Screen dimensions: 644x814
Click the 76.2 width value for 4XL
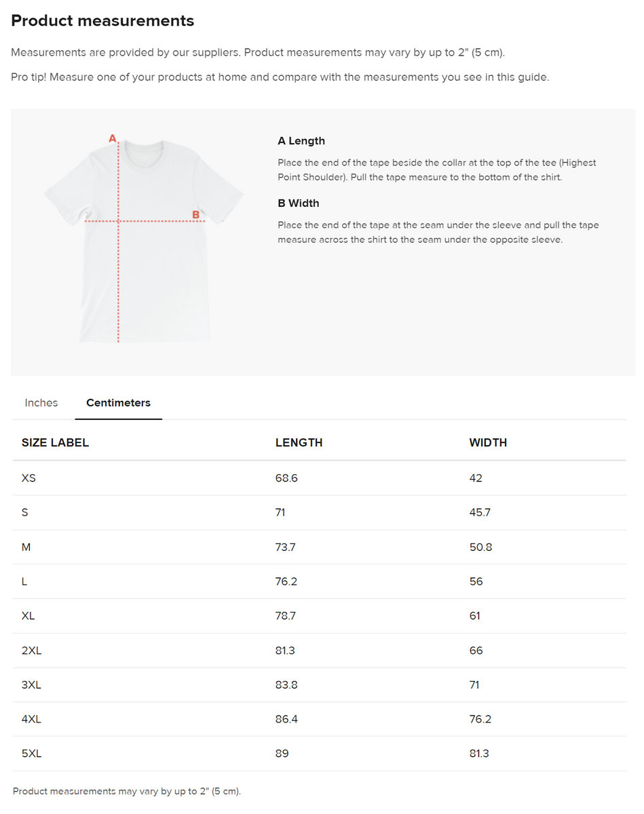point(480,719)
